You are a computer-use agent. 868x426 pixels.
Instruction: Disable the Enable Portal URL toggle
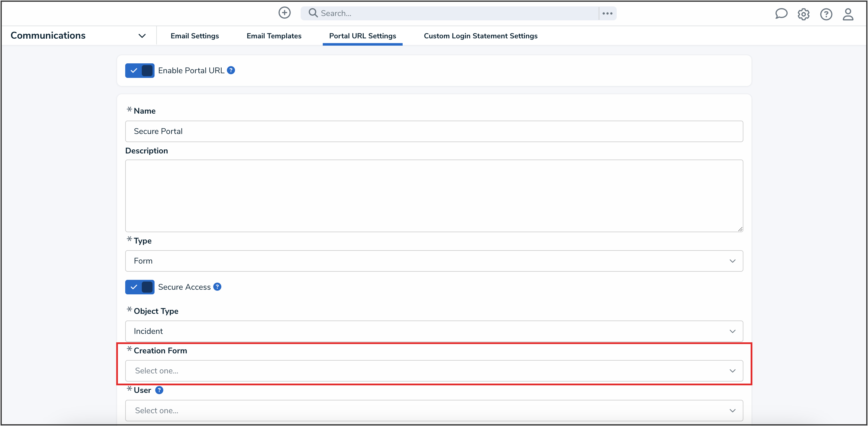click(140, 71)
